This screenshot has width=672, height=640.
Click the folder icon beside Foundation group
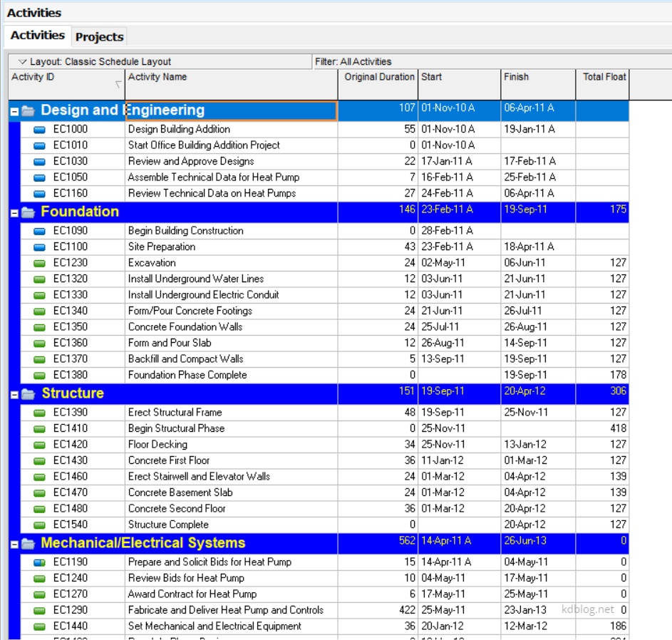(x=28, y=212)
